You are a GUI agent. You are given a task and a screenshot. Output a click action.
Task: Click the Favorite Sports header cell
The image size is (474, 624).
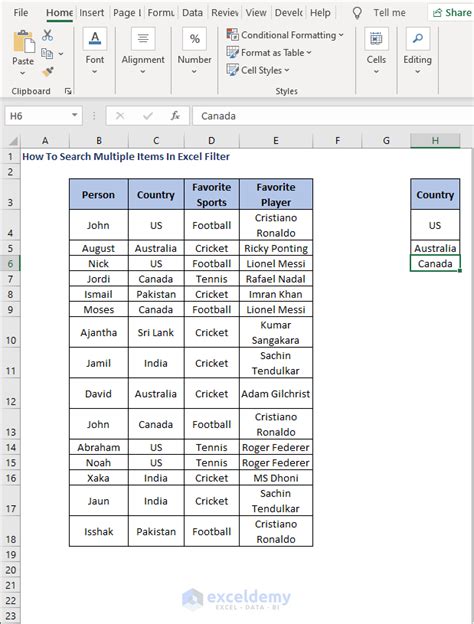pyautogui.click(x=212, y=195)
